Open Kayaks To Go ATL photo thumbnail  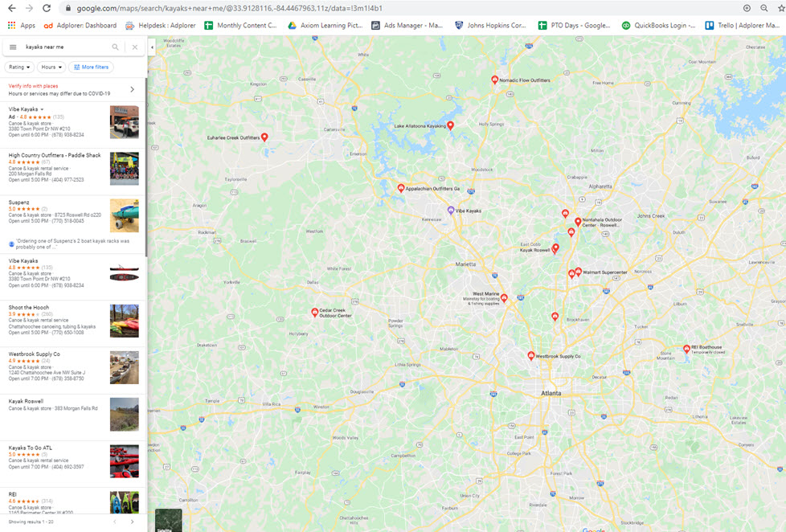pyautogui.click(x=125, y=461)
